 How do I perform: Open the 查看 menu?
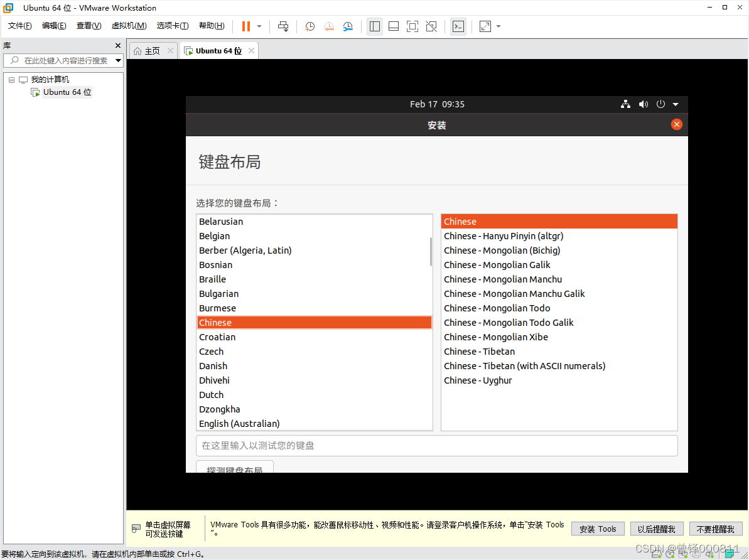89,26
